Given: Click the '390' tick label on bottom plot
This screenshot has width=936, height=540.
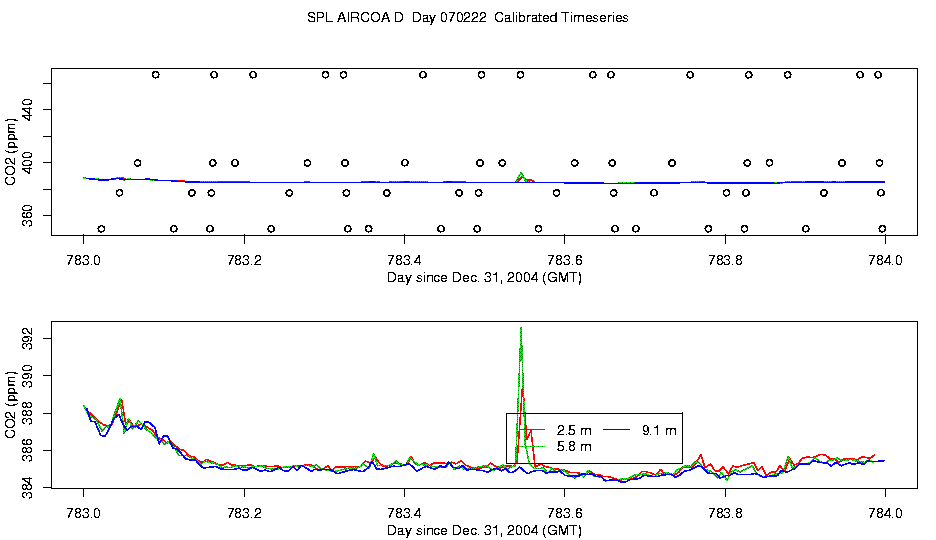Looking at the screenshot, I should tap(27, 376).
